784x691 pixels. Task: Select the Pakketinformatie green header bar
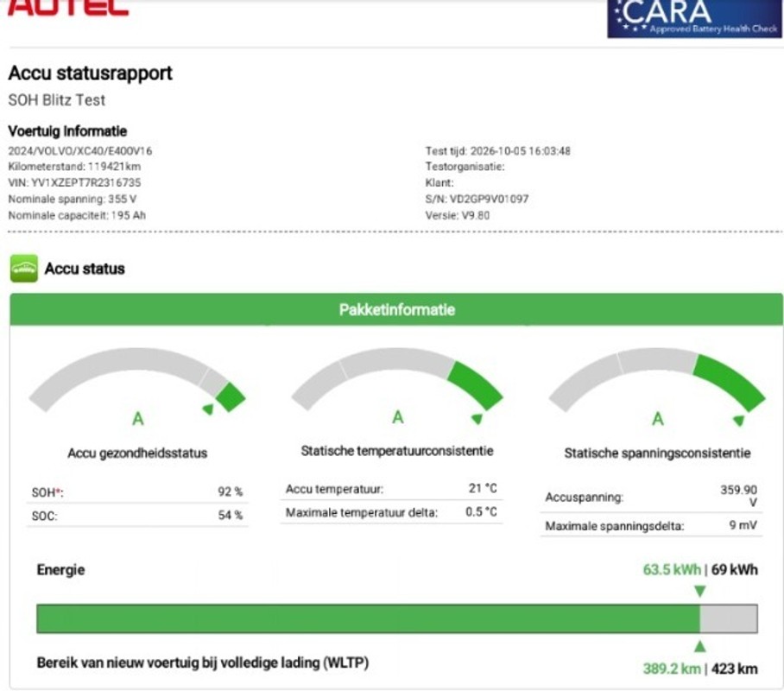pyautogui.click(x=396, y=309)
